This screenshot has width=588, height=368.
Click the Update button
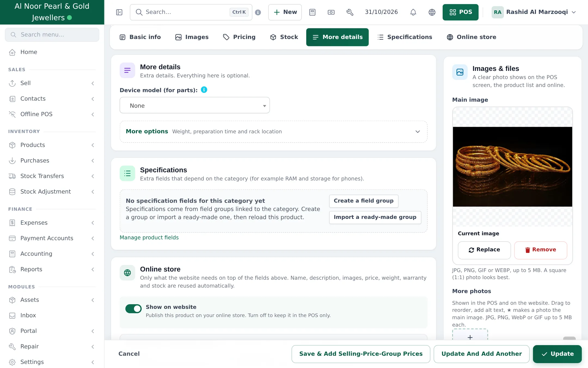[557, 354]
